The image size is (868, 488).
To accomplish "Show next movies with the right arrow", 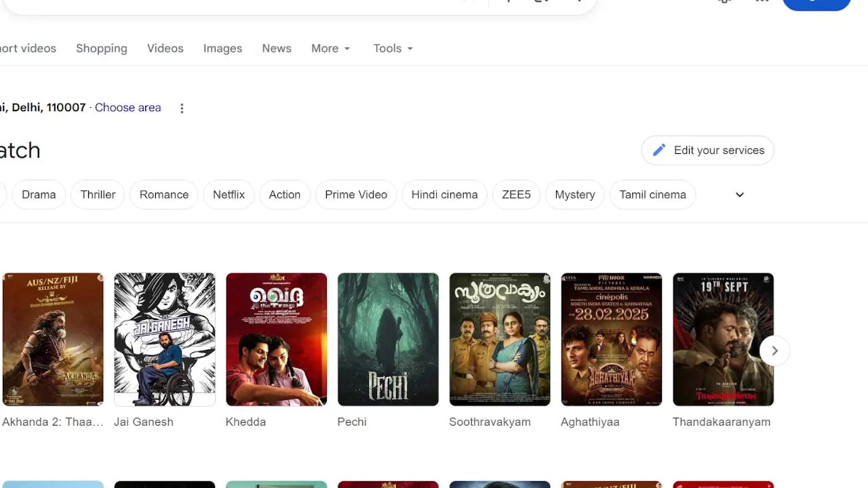I will (774, 350).
